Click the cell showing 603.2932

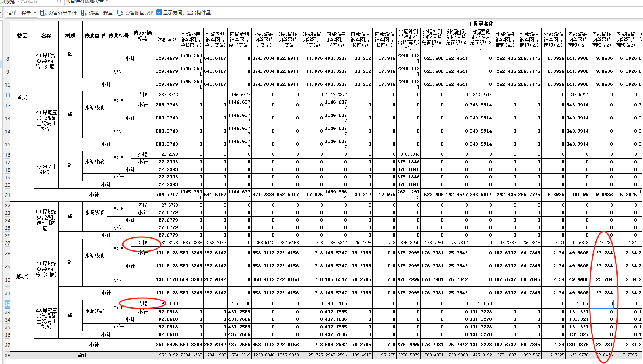click(x=336, y=345)
